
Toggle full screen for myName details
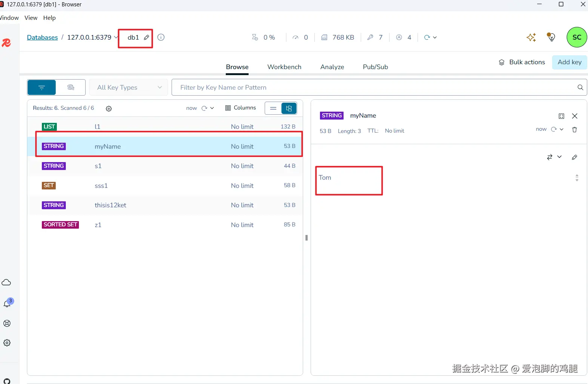click(x=561, y=116)
